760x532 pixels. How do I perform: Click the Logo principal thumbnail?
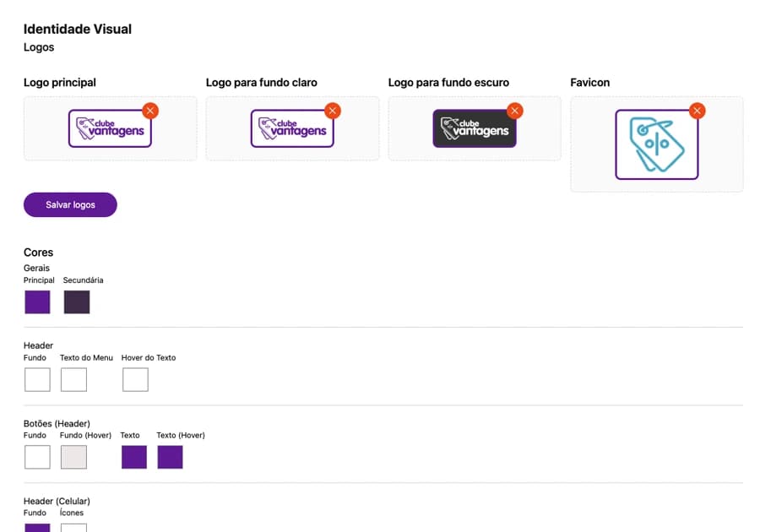click(x=110, y=128)
